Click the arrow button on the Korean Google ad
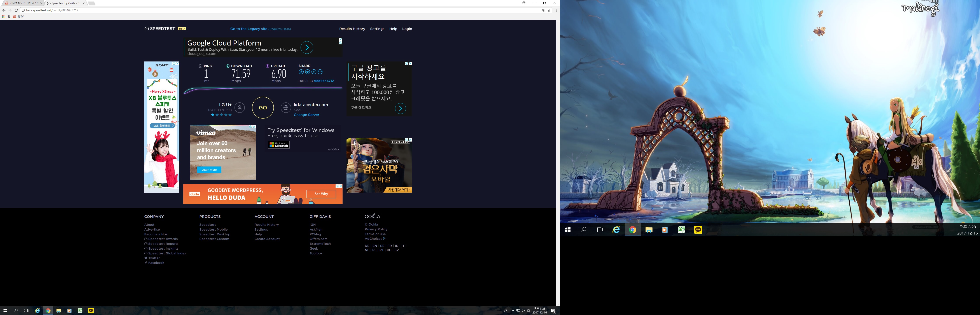The height and width of the screenshot is (315, 980). coord(400,109)
